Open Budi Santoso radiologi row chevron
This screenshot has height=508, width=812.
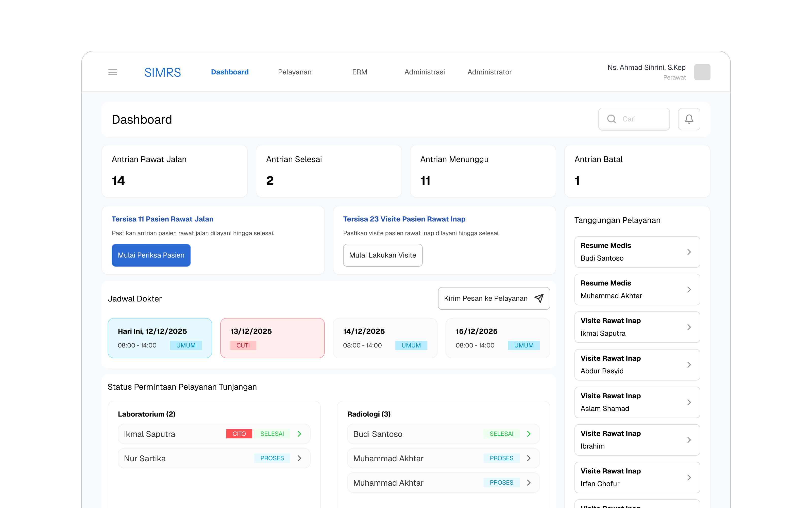[529, 434]
